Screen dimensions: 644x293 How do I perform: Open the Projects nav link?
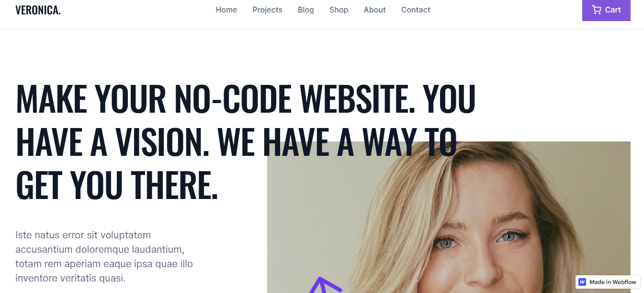268,10
